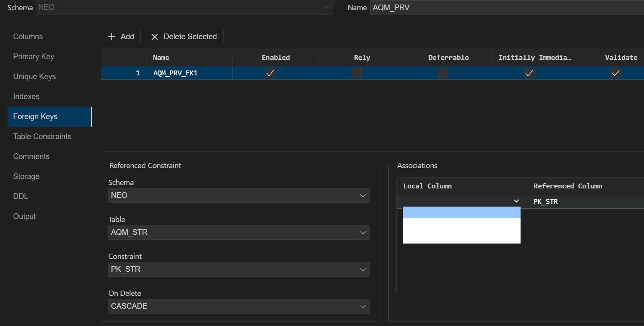
Task: Click the table Name input field
Action: (x=504, y=8)
